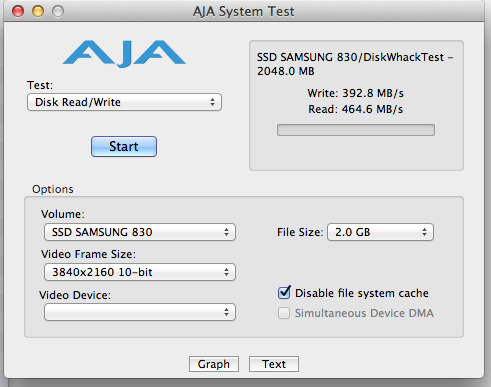Click the Disable file system cache label
The width and height of the screenshot is (491, 387).
click(x=362, y=293)
